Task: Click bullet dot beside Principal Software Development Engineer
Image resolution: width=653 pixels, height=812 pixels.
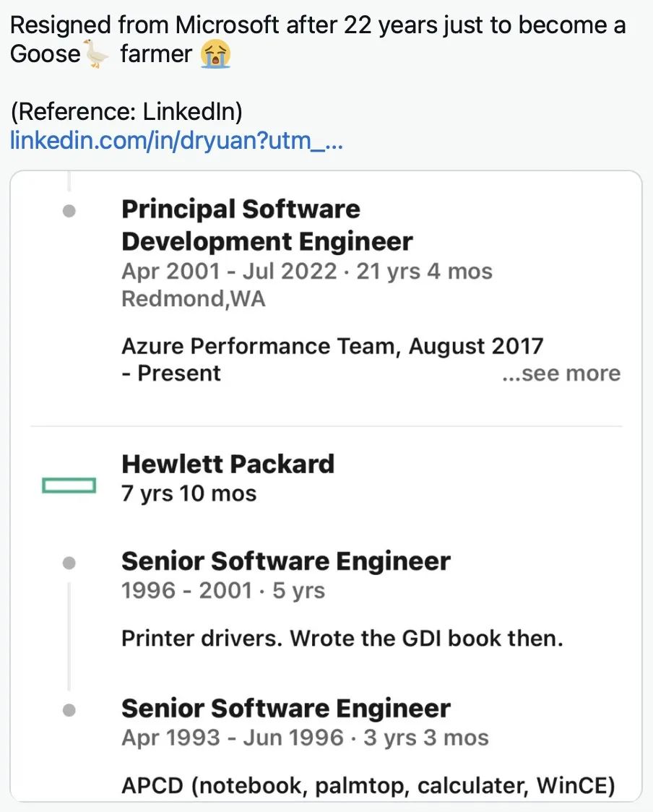Action: point(69,212)
